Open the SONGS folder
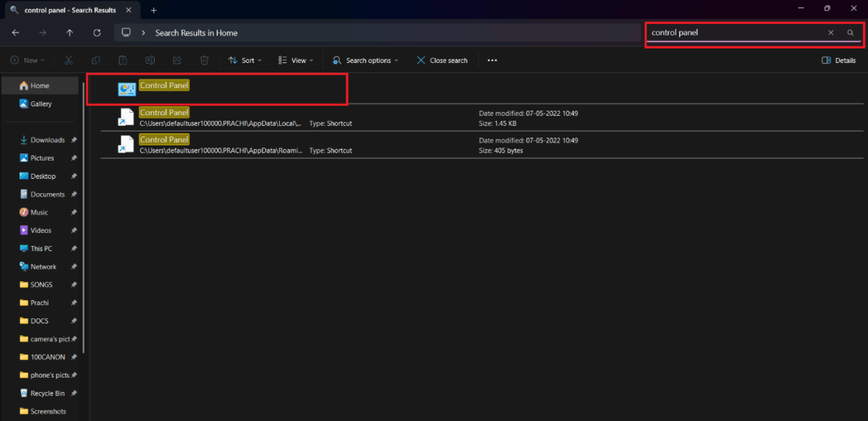The image size is (868, 421). 35,285
